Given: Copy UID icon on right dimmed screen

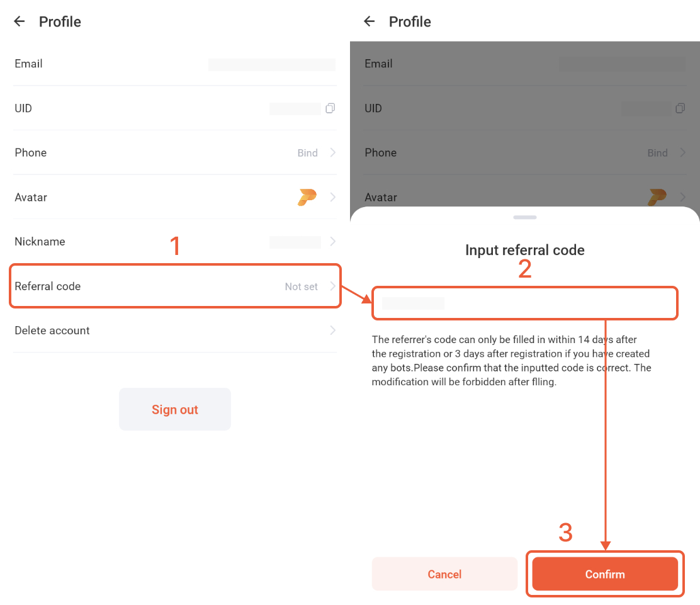Looking at the screenshot, I should point(680,108).
